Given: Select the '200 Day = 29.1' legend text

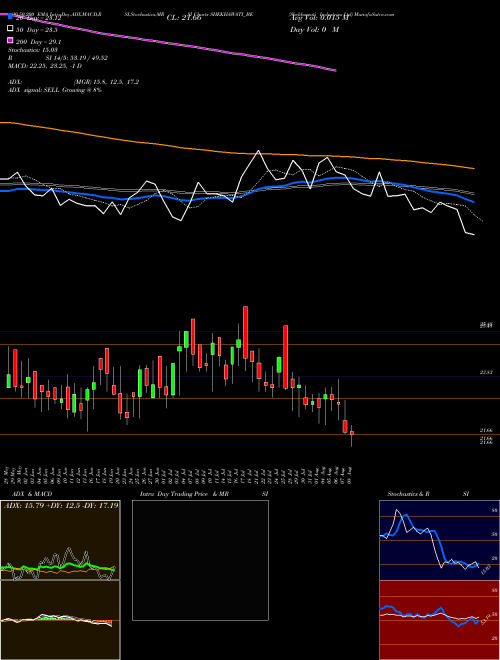Looking at the screenshot, I should pos(38,41).
